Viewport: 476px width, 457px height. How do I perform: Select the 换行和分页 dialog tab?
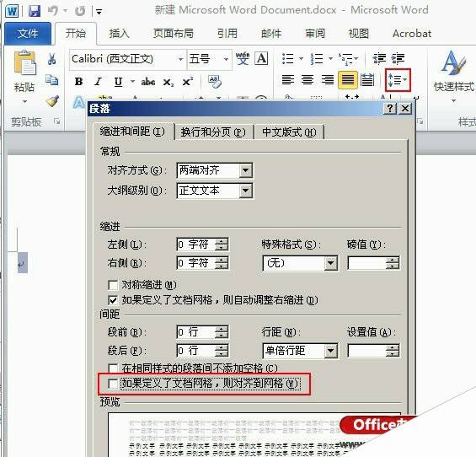pyautogui.click(x=213, y=132)
